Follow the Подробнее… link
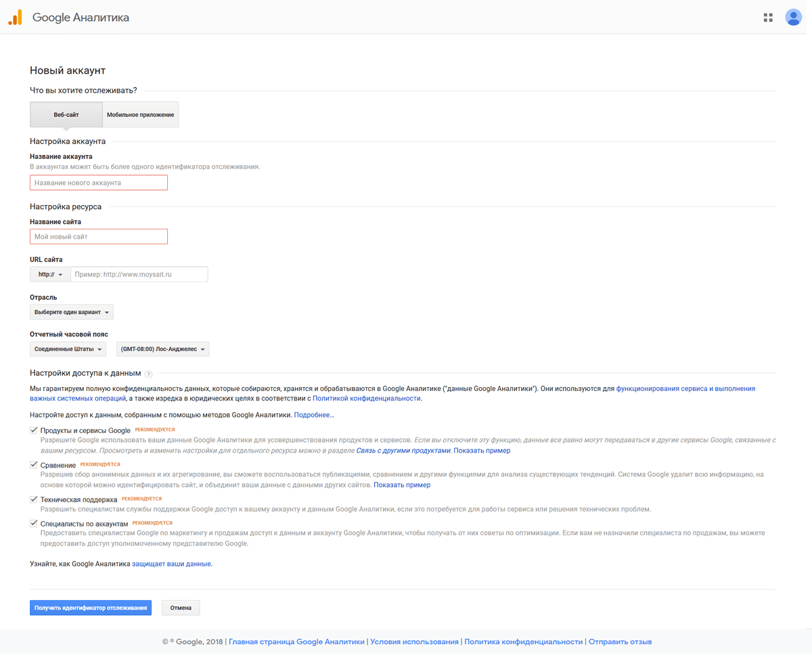 314,415
